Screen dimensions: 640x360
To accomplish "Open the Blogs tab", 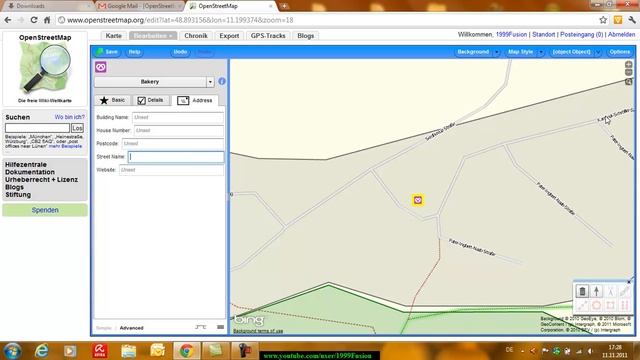I will pos(305,36).
